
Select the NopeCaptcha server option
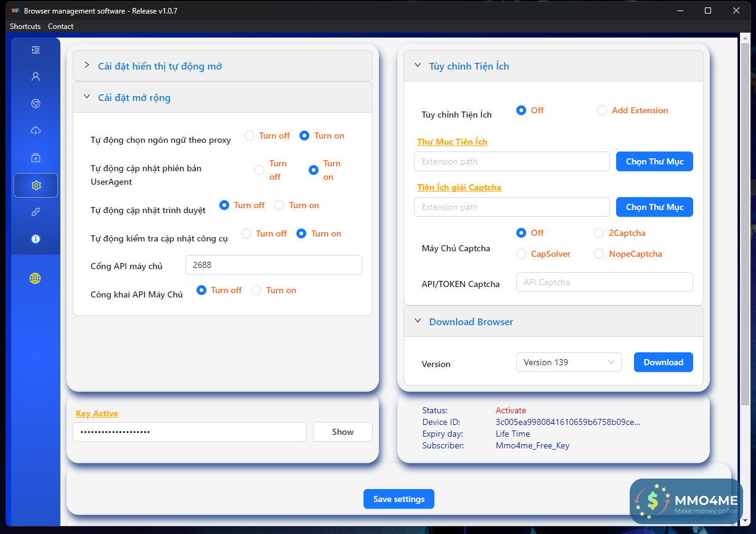point(599,254)
